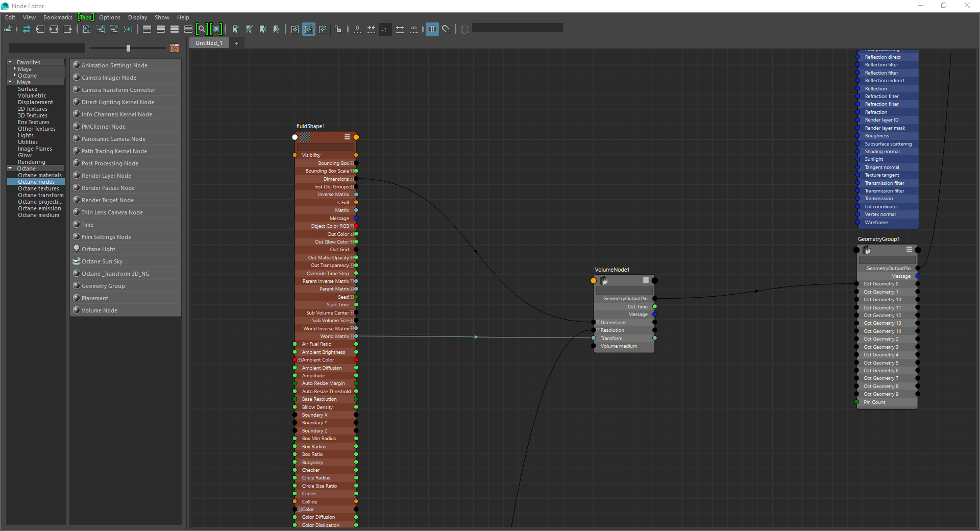Toggle the attribute filter magnifier icon
Image resolution: width=980 pixels, height=531 pixels.
202,29
